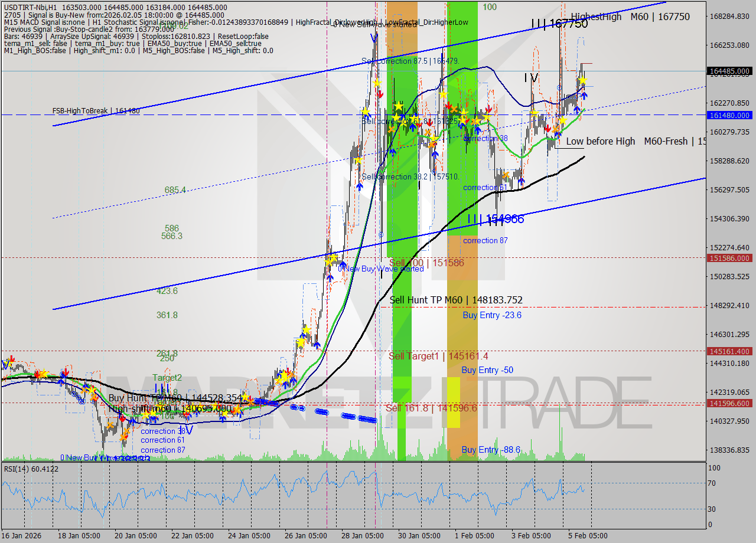Select the blue 161480.000 price label
Screen dimensions: 756x543
tap(730, 116)
